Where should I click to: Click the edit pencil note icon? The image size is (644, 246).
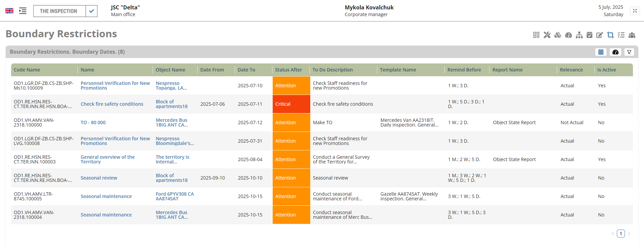600,35
